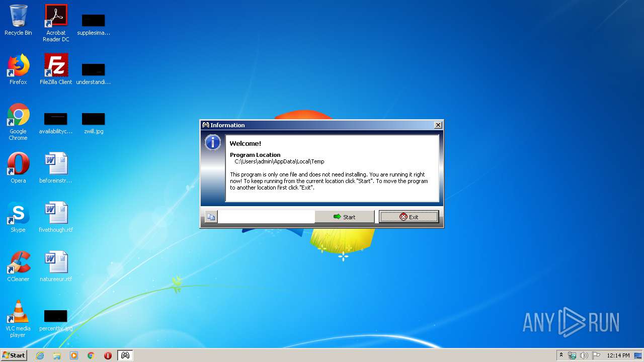Open the Firefox desktop shortcut
Viewport: 644px width, 362px height.
[x=18, y=70]
